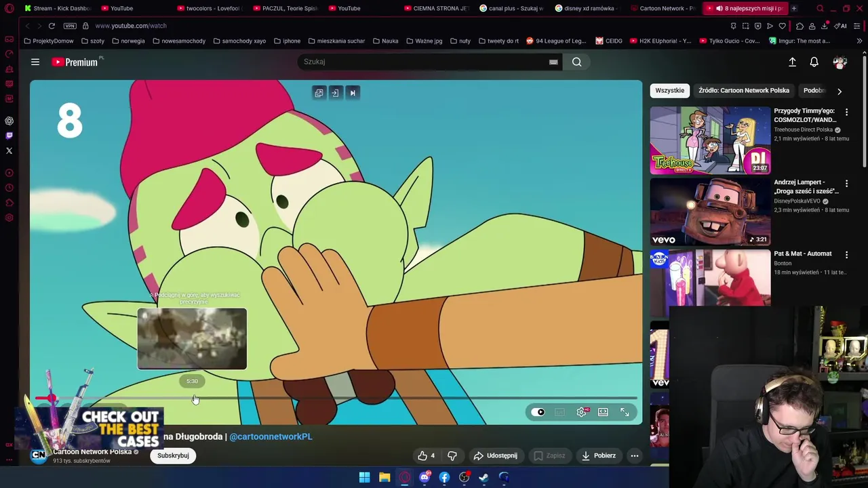Open the new tab plus button
Screen dimensions: 868x488
coord(793,9)
